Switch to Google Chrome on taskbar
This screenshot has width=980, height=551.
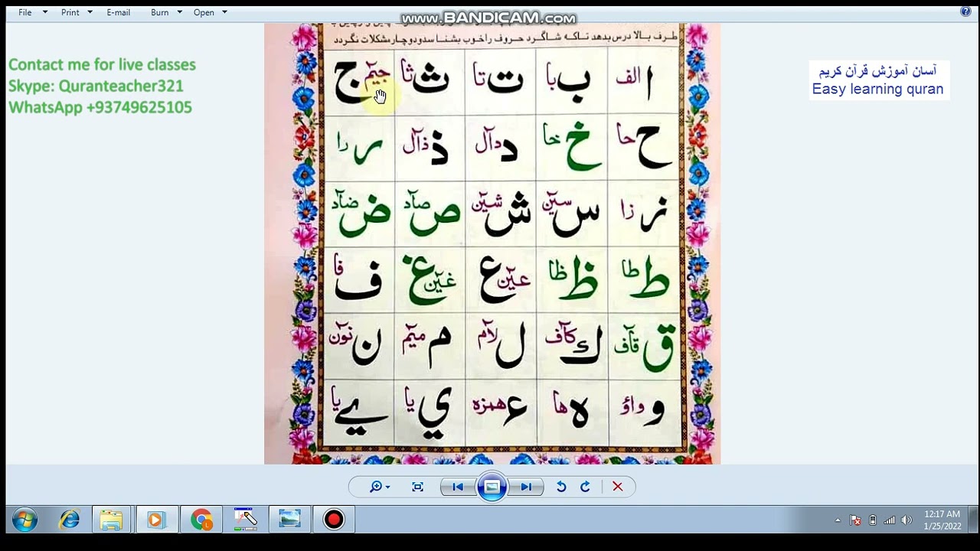[201, 520]
